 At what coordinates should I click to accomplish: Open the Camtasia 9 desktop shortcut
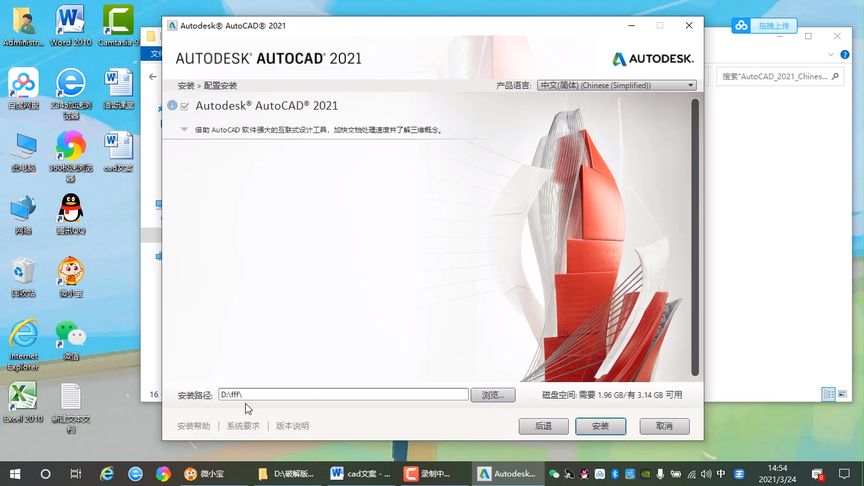coord(117,25)
